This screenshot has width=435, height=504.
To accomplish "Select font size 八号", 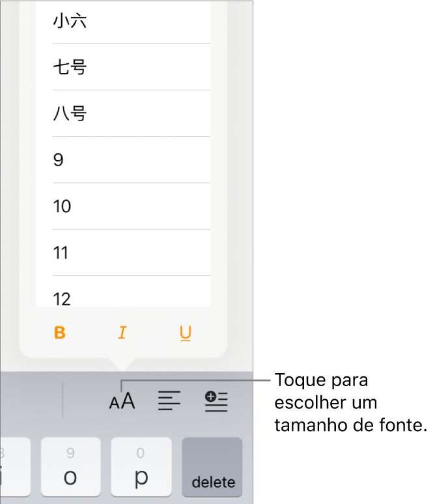I will [123, 113].
